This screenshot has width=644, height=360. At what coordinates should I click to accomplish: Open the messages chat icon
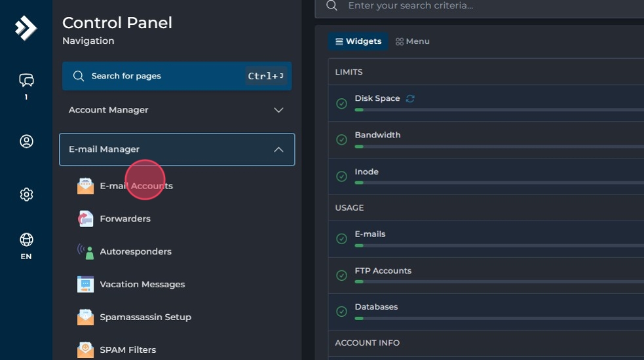26,81
